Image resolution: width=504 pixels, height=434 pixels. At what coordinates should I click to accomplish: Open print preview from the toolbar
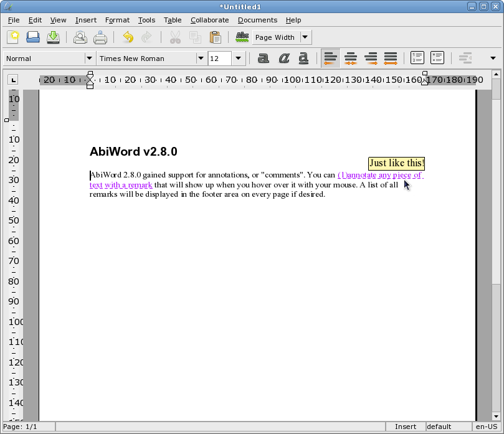coord(80,37)
